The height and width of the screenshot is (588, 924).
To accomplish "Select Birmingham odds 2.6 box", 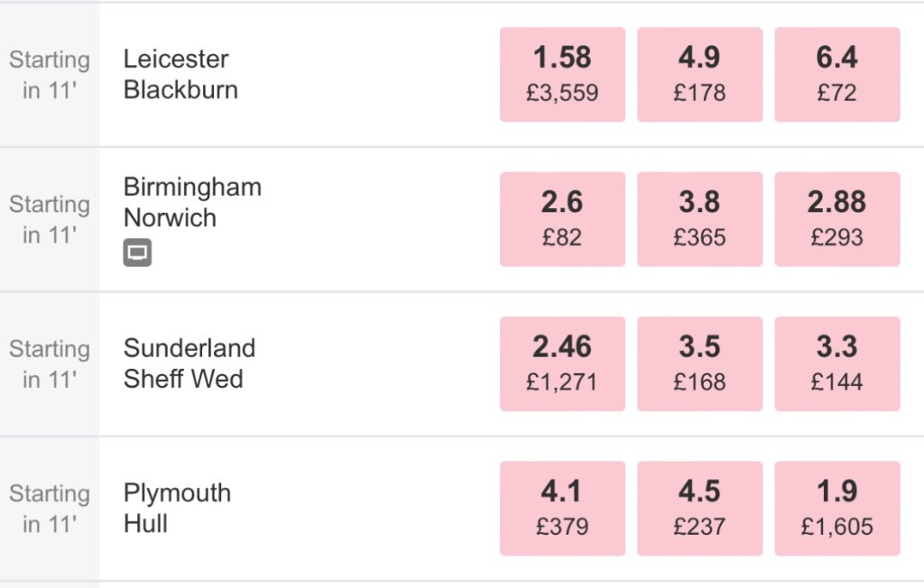I will coord(562,219).
